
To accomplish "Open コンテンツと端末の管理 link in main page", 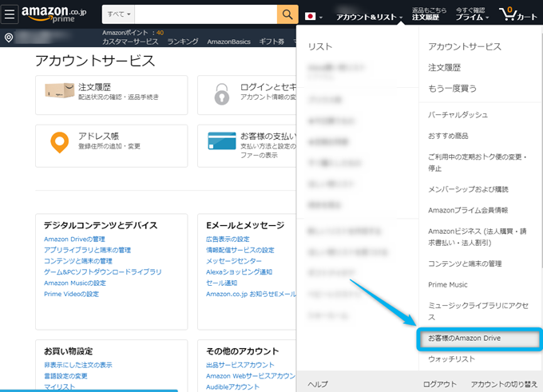I will coord(78,261).
